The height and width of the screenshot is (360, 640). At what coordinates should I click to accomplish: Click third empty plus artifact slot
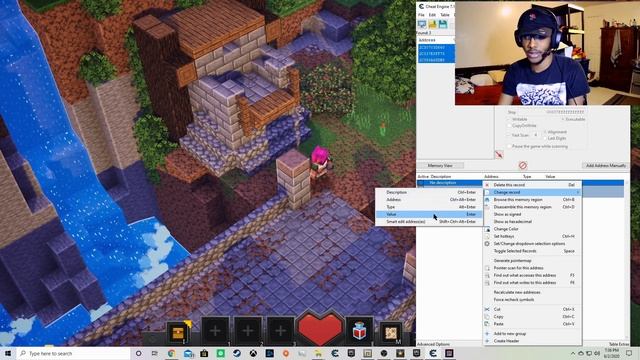pos(280,331)
